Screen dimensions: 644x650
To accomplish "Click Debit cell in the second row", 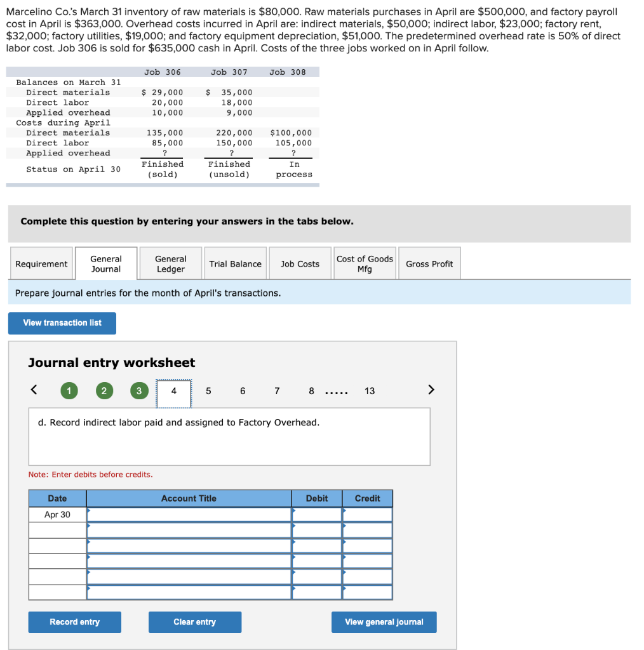I will point(317,530).
